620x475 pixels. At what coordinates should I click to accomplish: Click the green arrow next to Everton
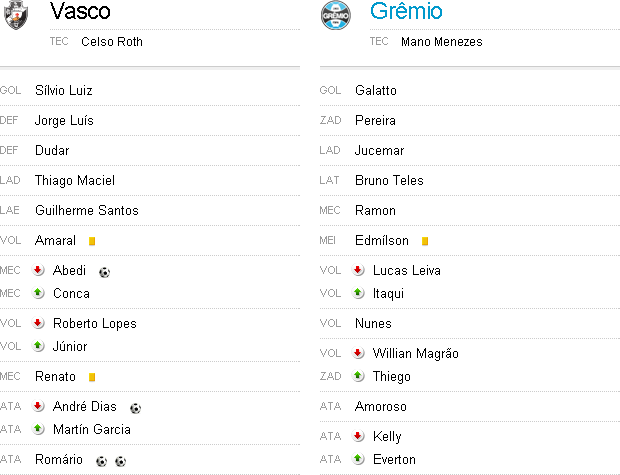358,459
